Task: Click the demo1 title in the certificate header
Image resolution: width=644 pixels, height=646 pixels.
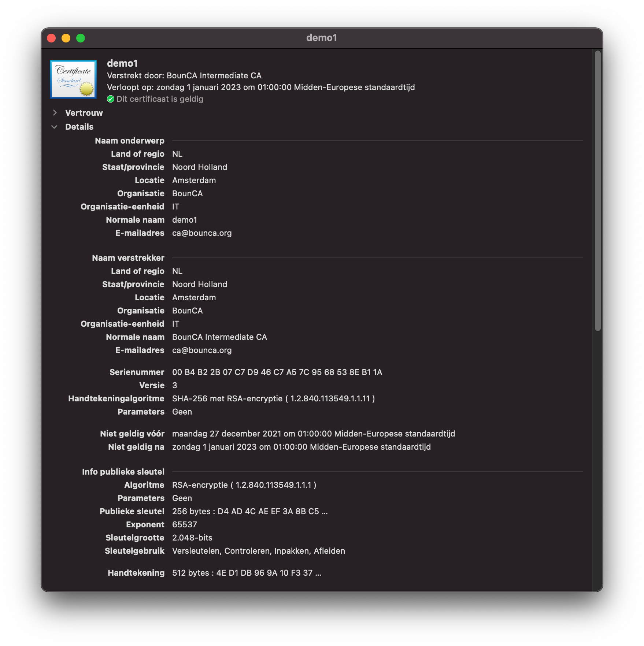Action: [122, 64]
